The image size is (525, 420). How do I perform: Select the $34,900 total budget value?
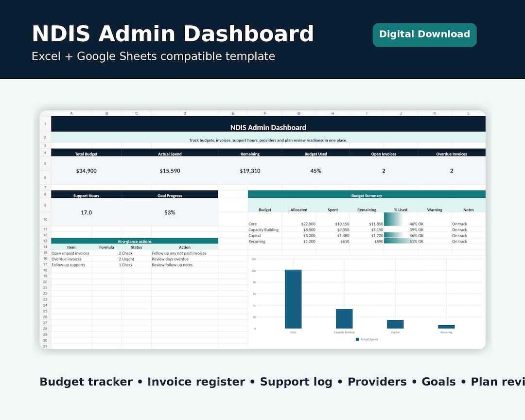[x=86, y=171]
